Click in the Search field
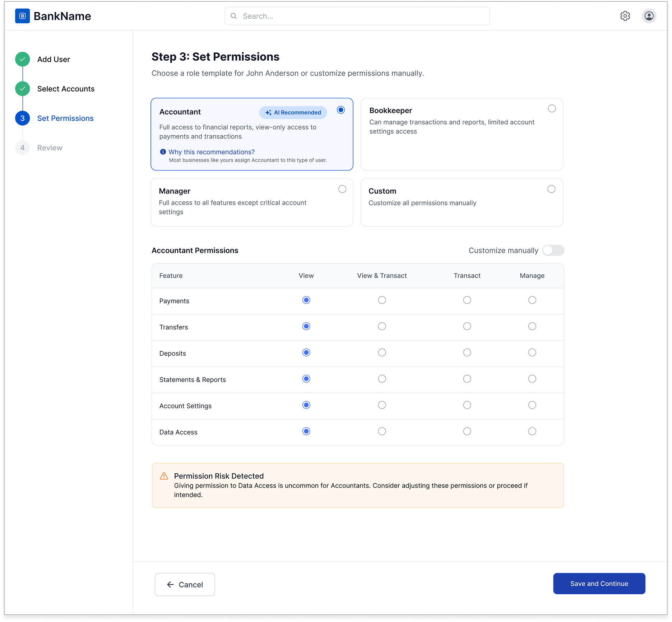 [x=357, y=16]
